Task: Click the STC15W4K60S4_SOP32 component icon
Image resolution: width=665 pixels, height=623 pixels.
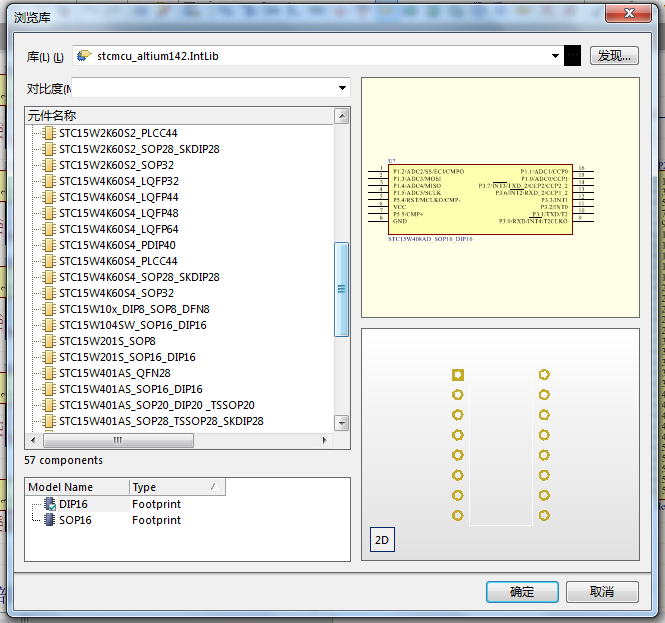Action: tap(49, 293)
